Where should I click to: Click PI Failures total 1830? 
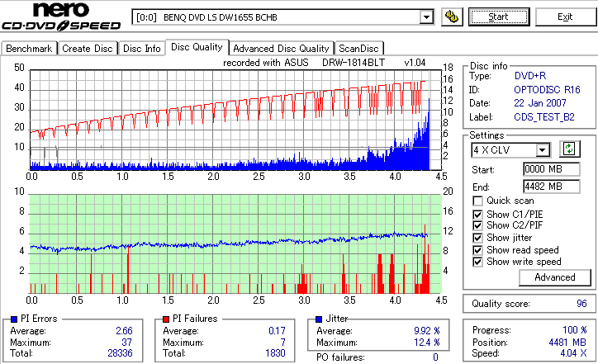[275, 353]
